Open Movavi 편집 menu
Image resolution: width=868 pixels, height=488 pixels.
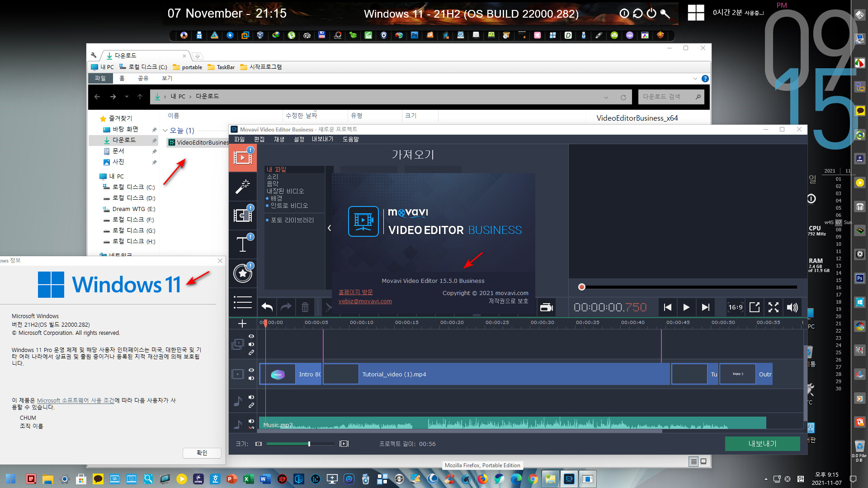click(259, 139)
